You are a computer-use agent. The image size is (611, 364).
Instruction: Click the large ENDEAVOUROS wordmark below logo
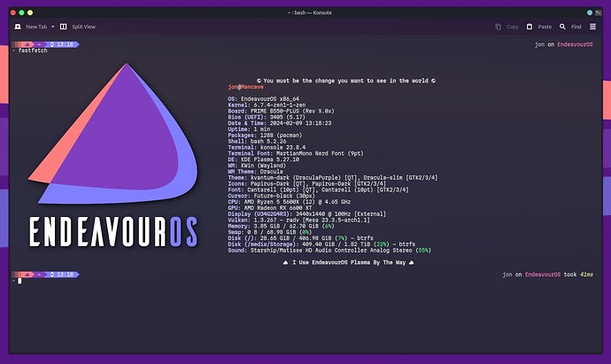(x=113, y=232)
